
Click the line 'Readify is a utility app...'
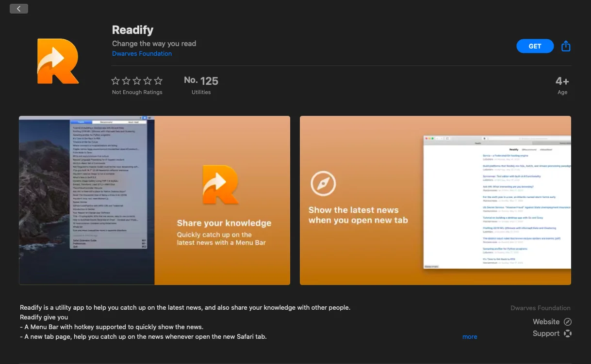coord(185,308)
